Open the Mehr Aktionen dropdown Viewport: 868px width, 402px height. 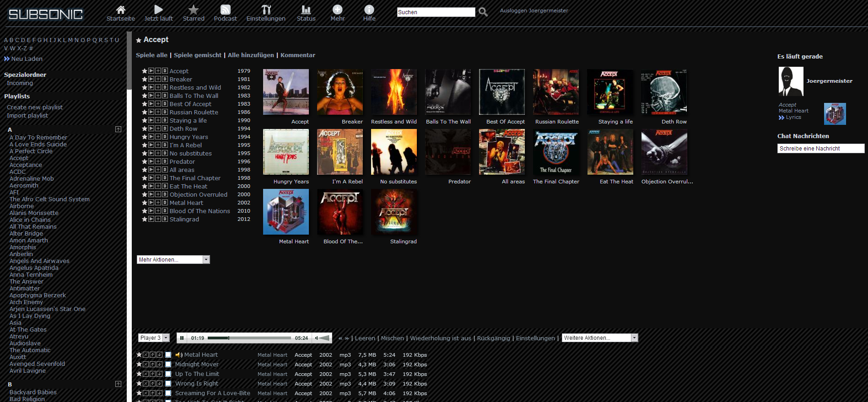(x=173, y=260)
